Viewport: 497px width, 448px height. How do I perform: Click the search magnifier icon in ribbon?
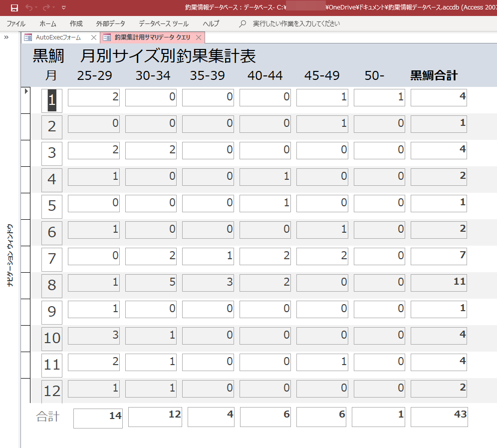click(243, 23)
